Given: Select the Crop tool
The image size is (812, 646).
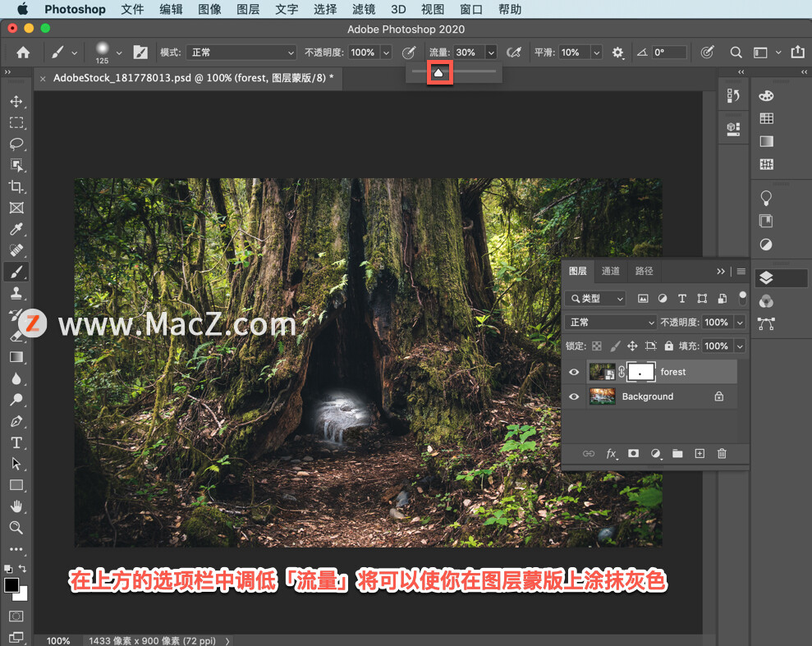Looking at the screenshot, I should coord(16,186).
